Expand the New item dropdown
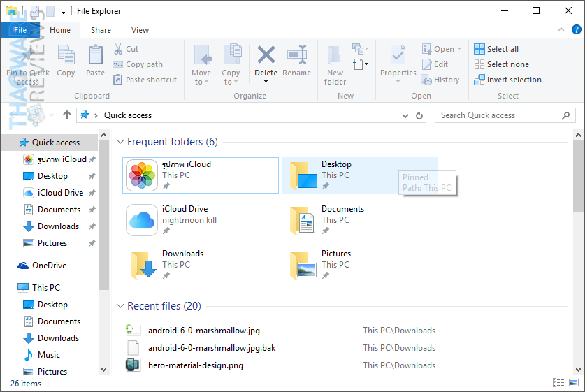 pos(360,48)
